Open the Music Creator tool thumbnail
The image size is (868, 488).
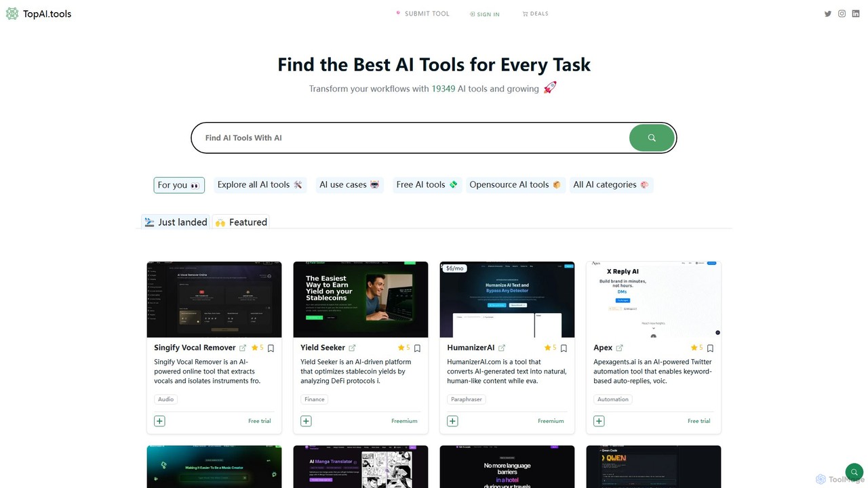coord(214,466)
